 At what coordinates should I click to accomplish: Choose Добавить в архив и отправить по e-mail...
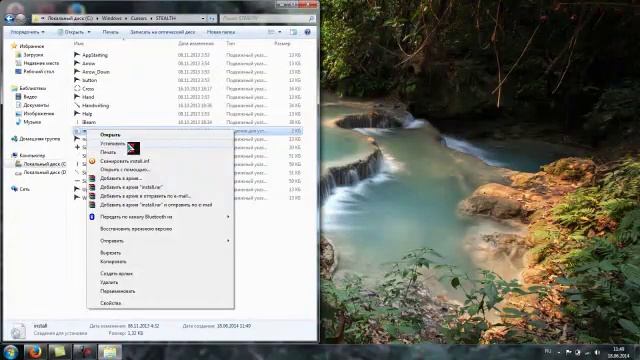point(145,196)
